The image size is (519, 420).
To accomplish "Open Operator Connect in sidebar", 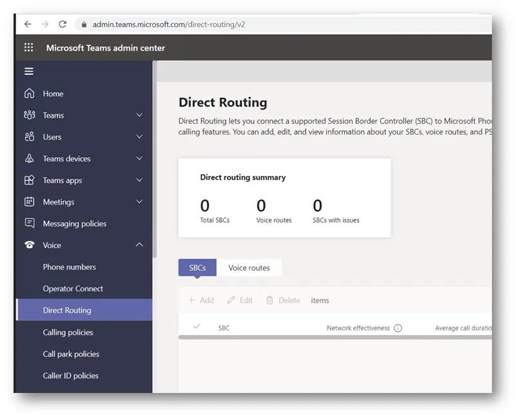I will 73,289.
